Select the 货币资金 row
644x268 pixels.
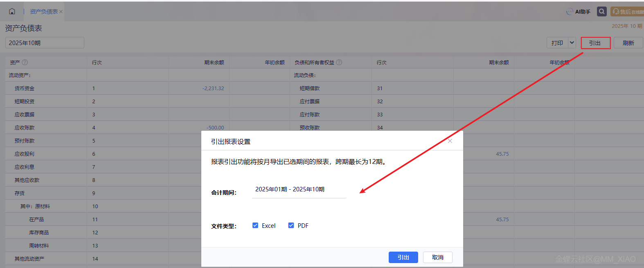click(25, 89)
